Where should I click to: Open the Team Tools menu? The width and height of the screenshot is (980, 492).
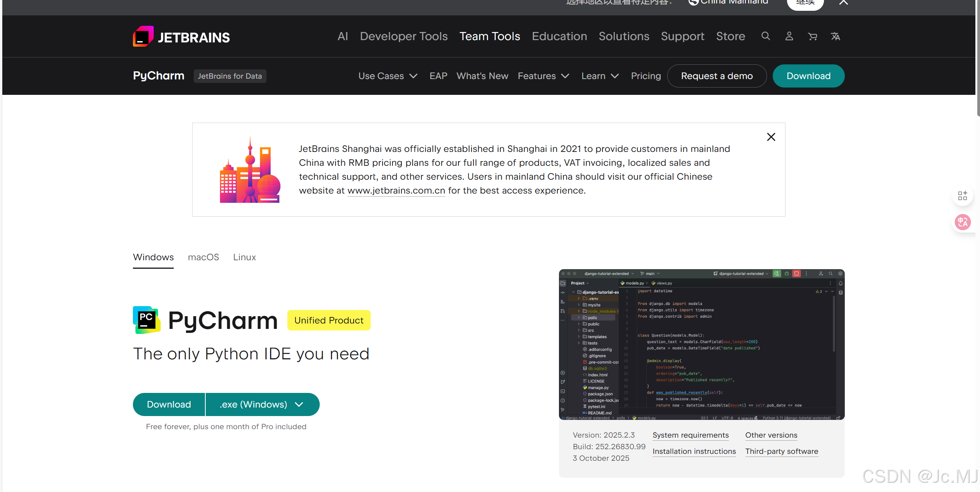point(490,36)
